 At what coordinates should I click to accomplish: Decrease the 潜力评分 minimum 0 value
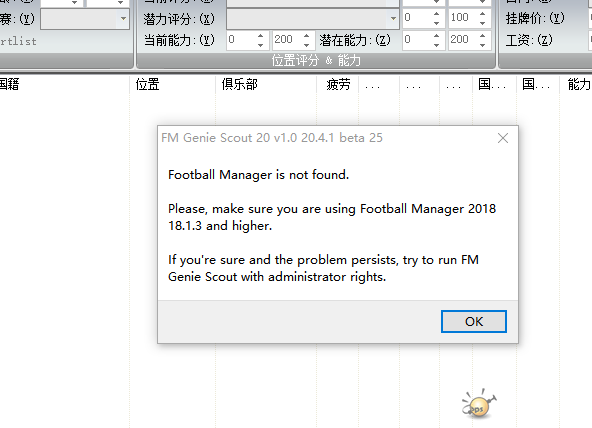tap(436, 23)
